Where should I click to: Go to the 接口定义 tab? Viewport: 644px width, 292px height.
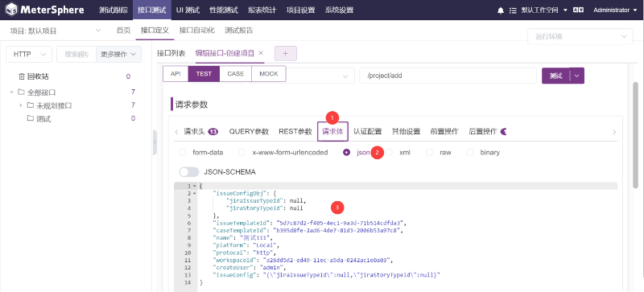[x=155, y=31]
